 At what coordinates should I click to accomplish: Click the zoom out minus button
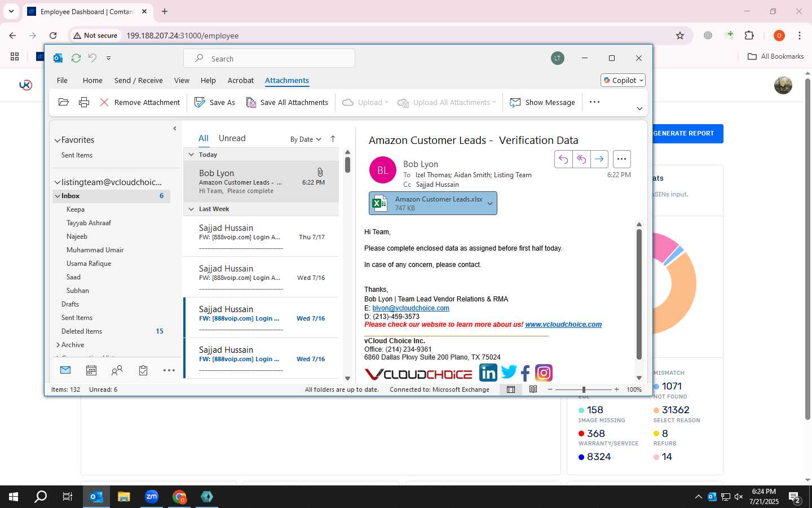coord(550,389)
